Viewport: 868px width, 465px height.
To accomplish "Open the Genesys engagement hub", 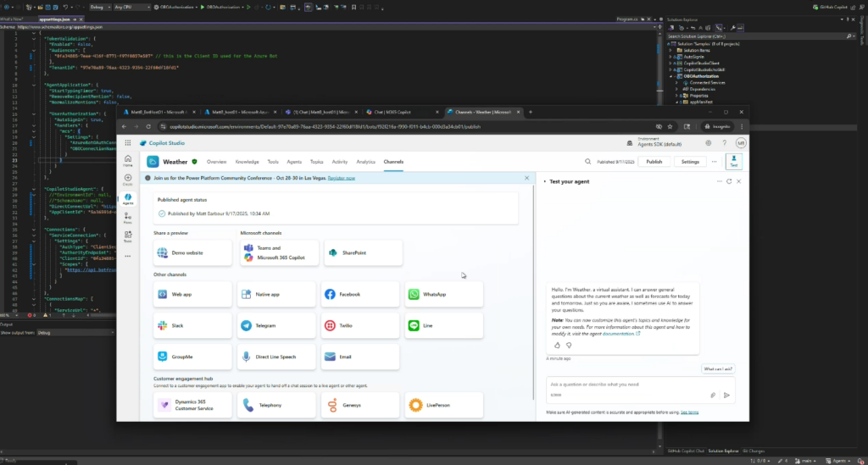I will point(359,405).
